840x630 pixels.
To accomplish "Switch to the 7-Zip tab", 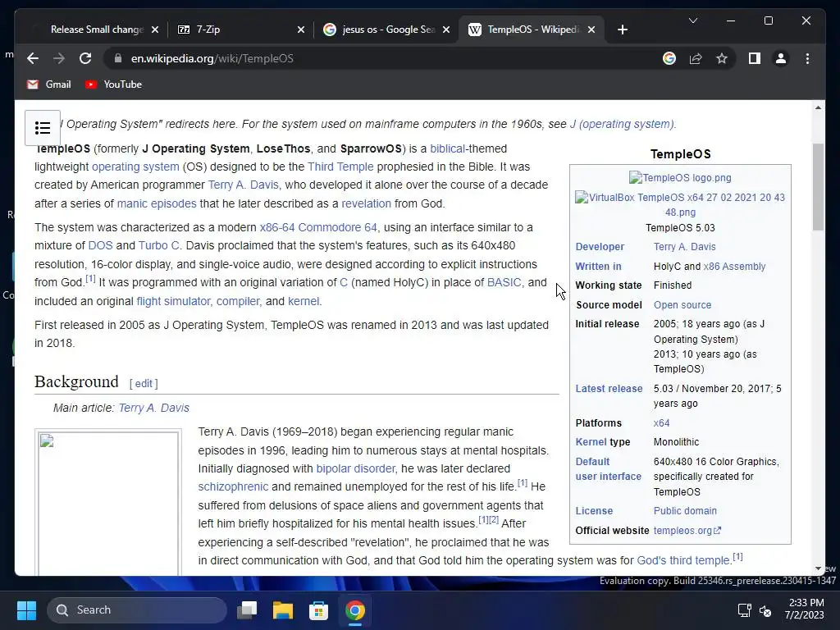I will tap(241, 30).
